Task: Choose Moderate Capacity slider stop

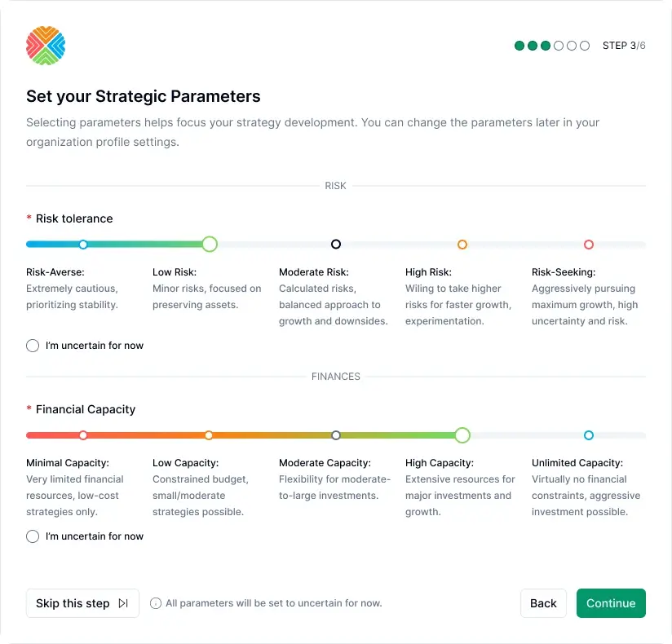Action: (x=336, y=435)
